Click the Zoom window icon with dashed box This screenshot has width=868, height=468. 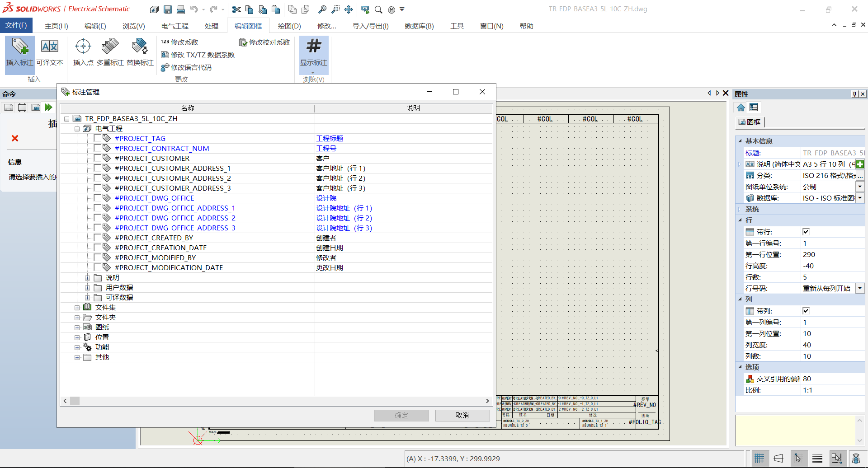[335, 9]
